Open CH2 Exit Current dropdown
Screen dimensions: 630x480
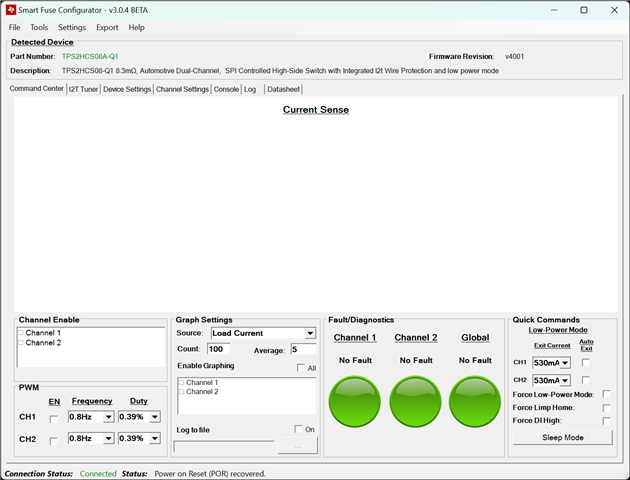(565, 380)
